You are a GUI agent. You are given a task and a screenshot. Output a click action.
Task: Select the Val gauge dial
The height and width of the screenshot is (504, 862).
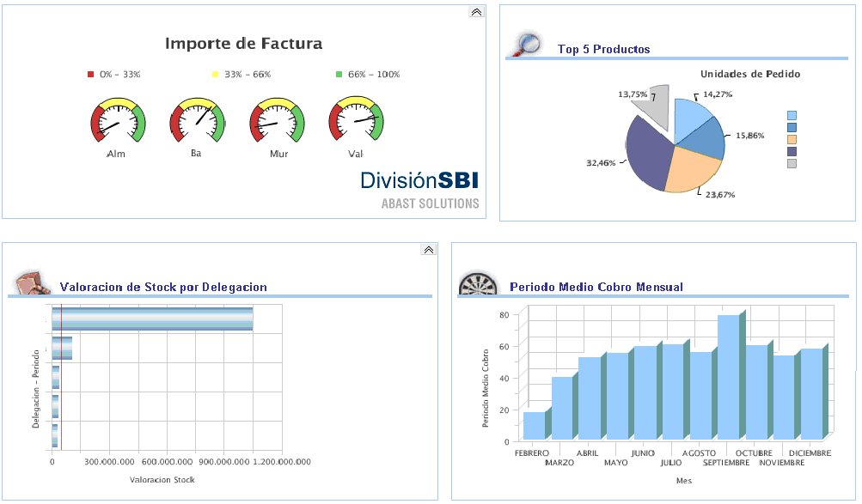point(357,122)
